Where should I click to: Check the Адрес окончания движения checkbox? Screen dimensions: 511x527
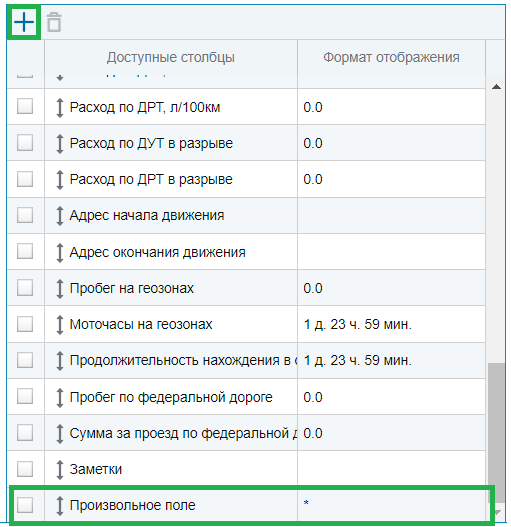pos(25,251)
